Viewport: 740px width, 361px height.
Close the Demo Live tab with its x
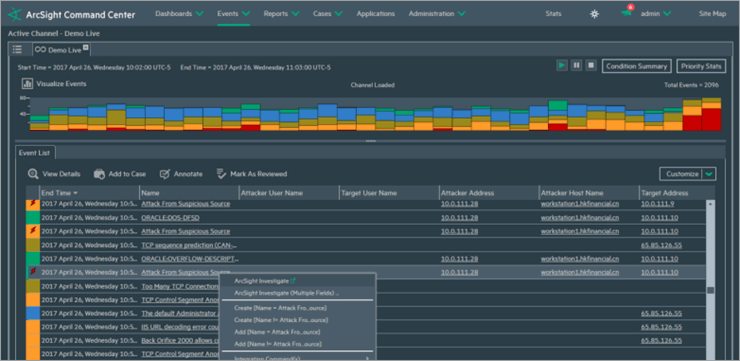click(85, 47)
